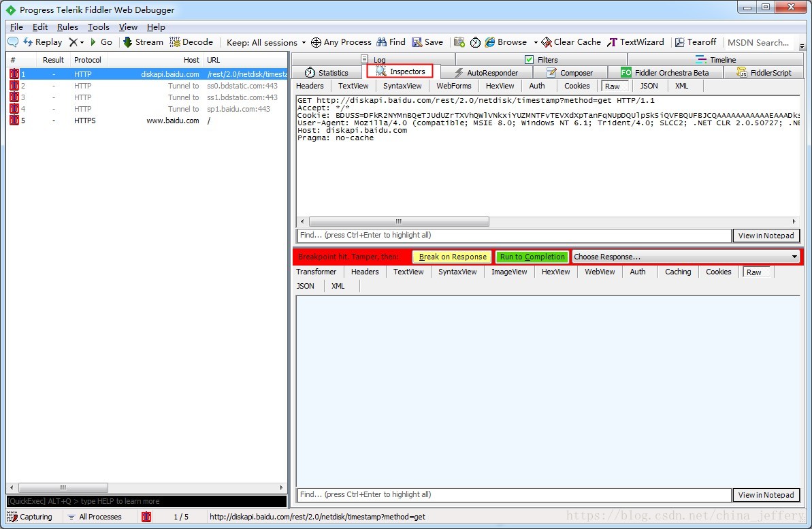Open the AutoResponder tab
This screenshot has width=812, height=529.
click(486, 73)
